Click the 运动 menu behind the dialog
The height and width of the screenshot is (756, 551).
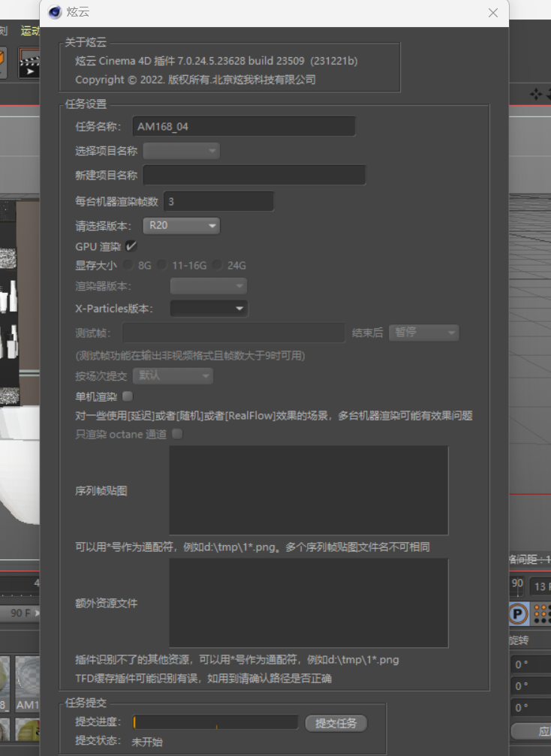pos(30,31)
